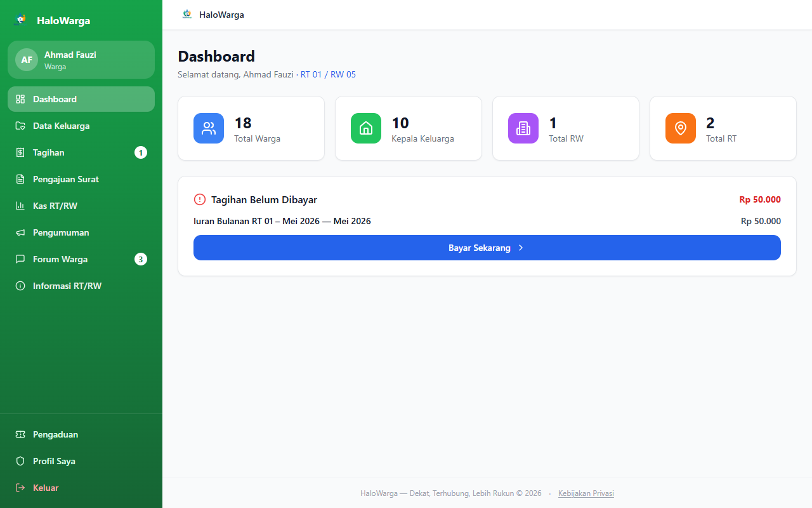Click the Forum Warga chat bubble icon

(20, 259)
